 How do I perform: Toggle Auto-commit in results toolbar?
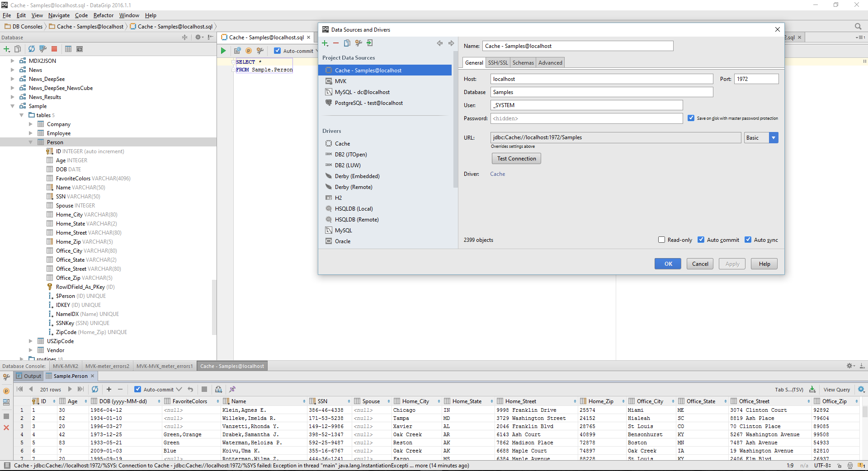[x=138, y=389]
